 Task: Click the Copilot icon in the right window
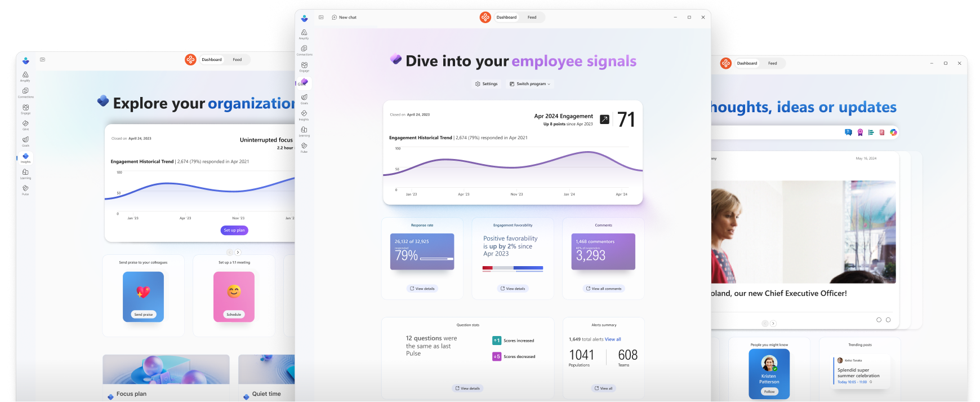click(893, 132)
